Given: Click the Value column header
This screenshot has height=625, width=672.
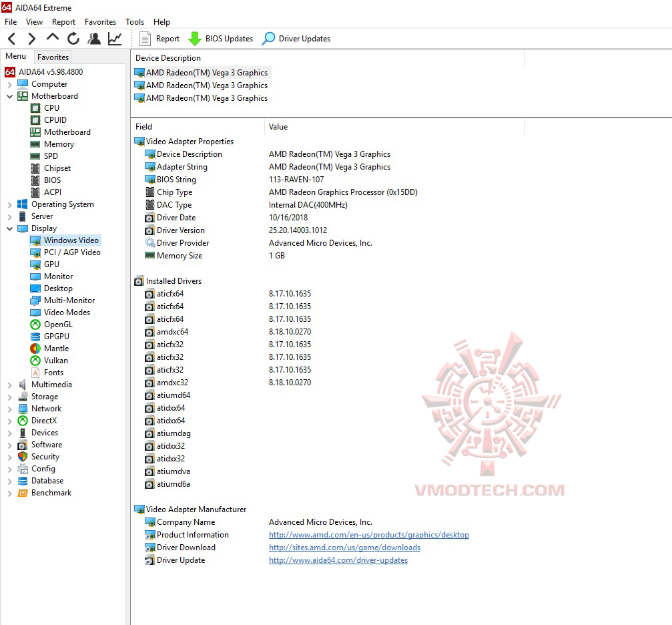Looking at the screenshot, I should (x=394, y=127).
